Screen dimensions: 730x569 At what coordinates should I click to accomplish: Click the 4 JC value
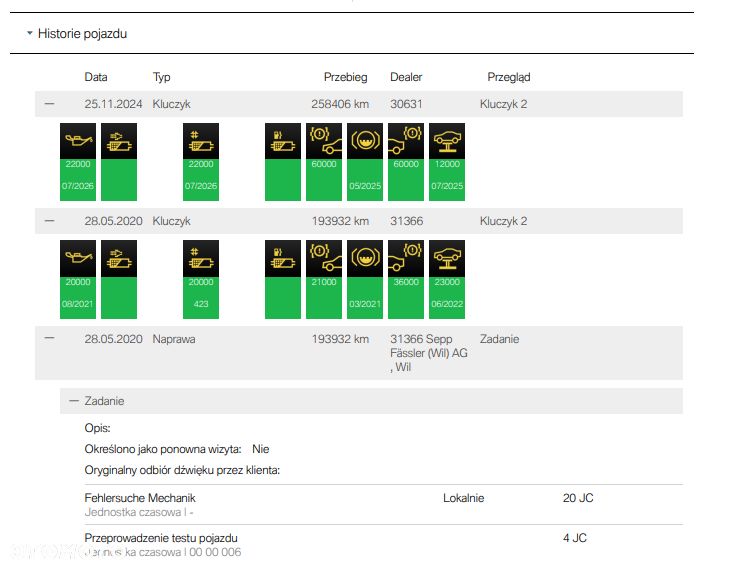point(575,538)
